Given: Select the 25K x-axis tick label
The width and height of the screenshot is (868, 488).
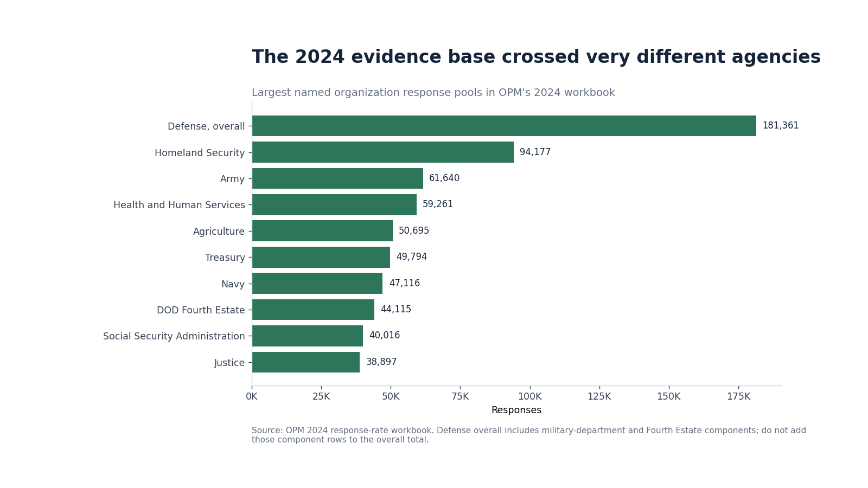Looking at the screenshot, I should pyautogui.click(x=321, y=396).
